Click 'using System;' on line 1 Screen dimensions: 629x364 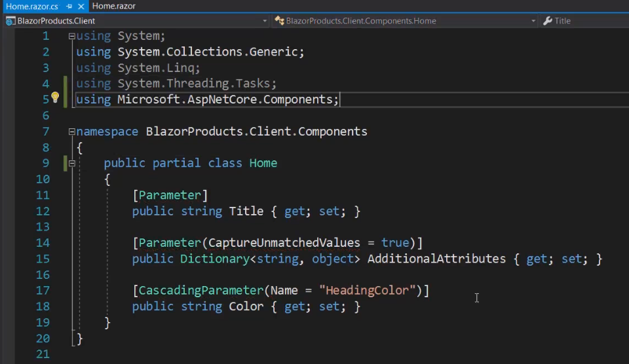[x=121, y=36]
